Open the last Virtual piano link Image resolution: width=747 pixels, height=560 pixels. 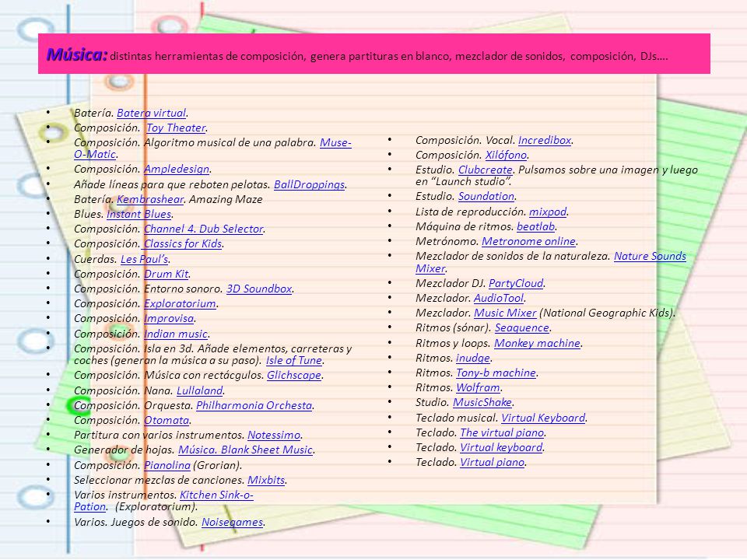pyautogui.click(x=492, y=462)
